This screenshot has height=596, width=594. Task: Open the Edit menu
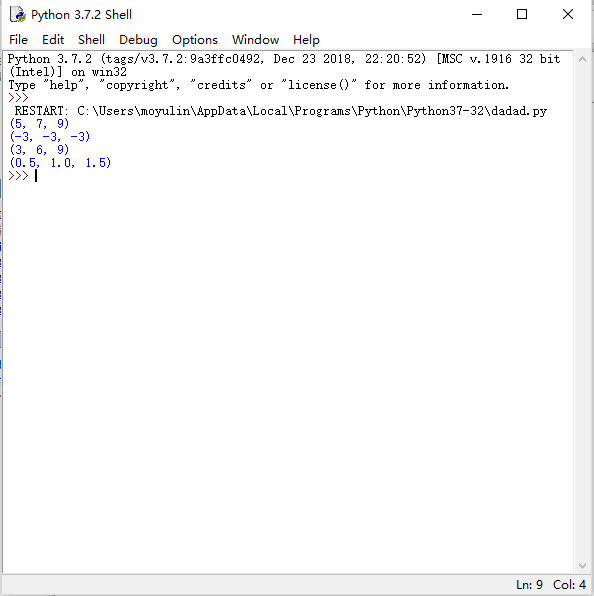(53, 40)
